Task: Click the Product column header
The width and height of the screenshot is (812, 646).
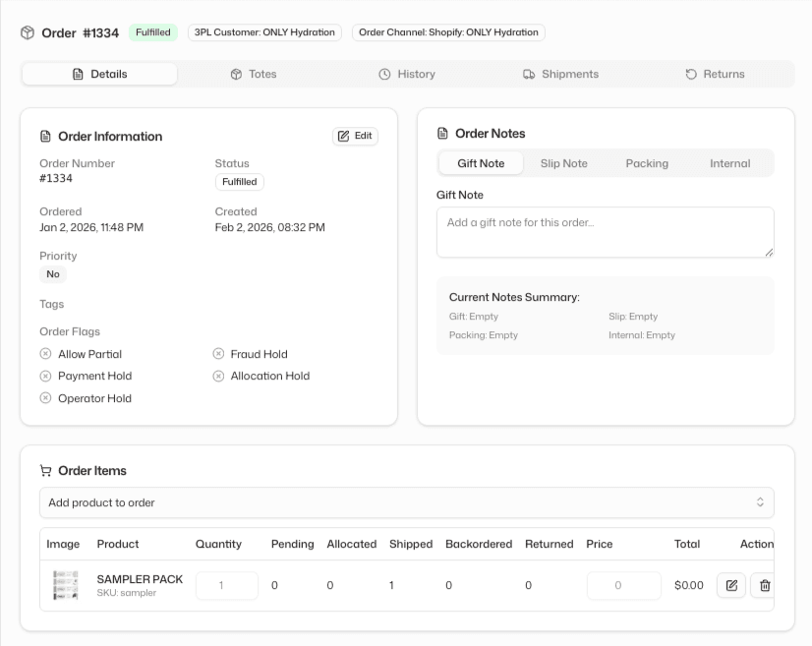Action: [118, 544]
